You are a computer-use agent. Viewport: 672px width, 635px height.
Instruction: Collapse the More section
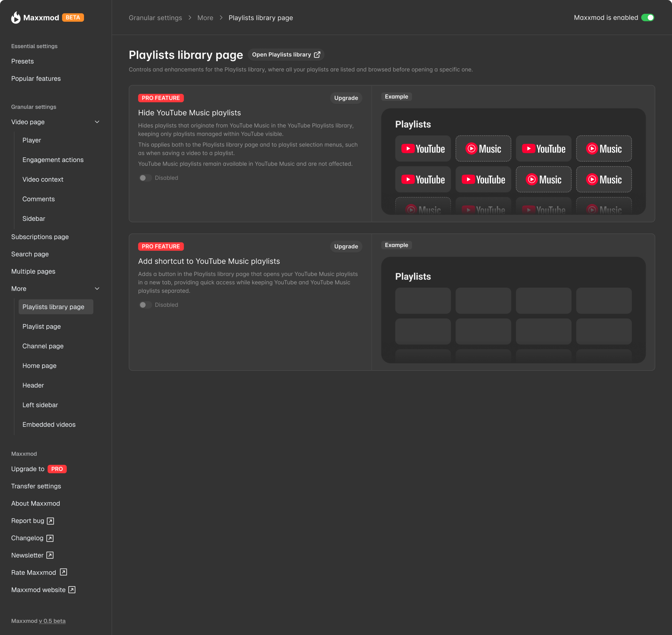click(x=97, y=288)
